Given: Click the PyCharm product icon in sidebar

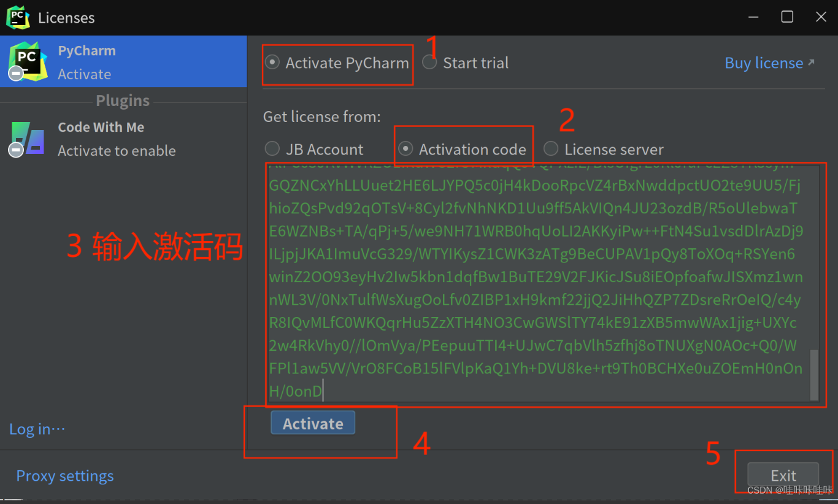Looking at the screenshot, I should 27,61.
